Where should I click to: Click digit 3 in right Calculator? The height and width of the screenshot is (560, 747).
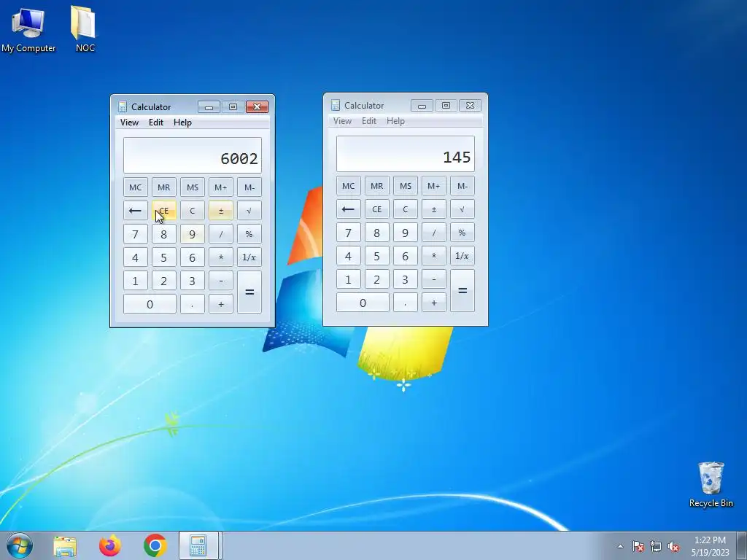(405, 279)
